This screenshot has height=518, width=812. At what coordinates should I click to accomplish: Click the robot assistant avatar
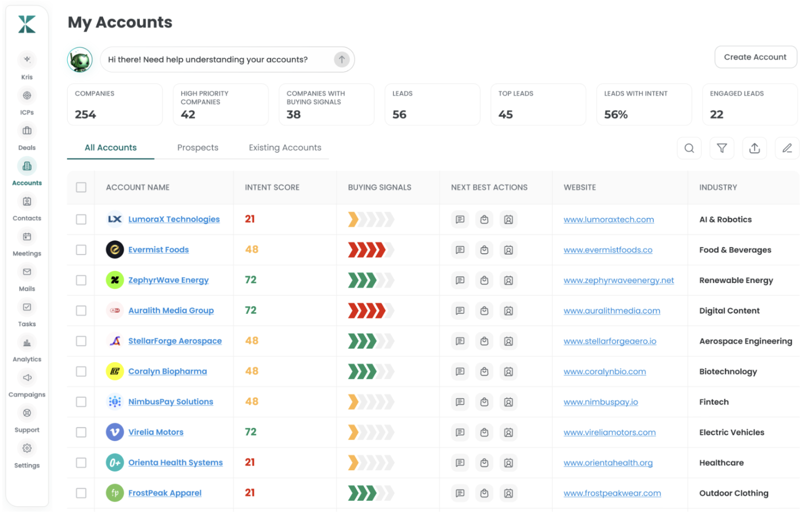pos(80,60)
